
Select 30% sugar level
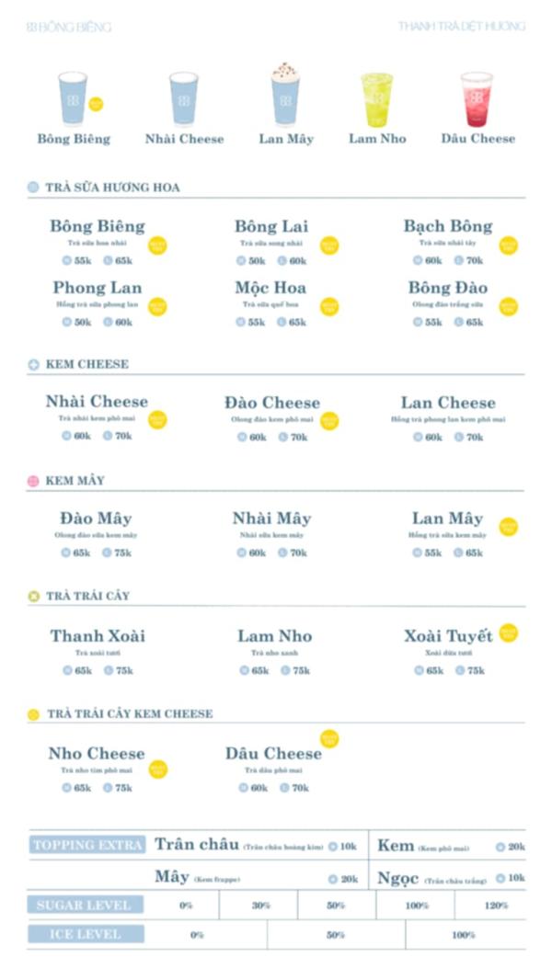(261, 906)
